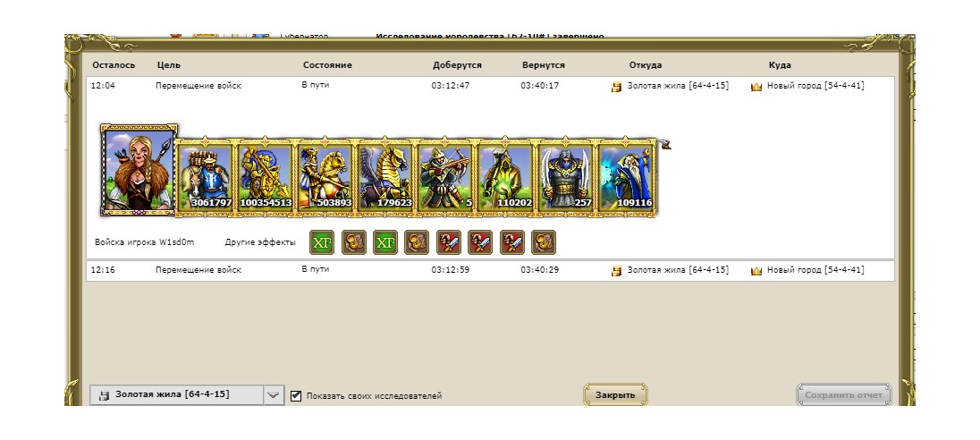Click the dropdown arrow beside Золотая жила selector
This screenshot has width=980, height=440.
274,395
